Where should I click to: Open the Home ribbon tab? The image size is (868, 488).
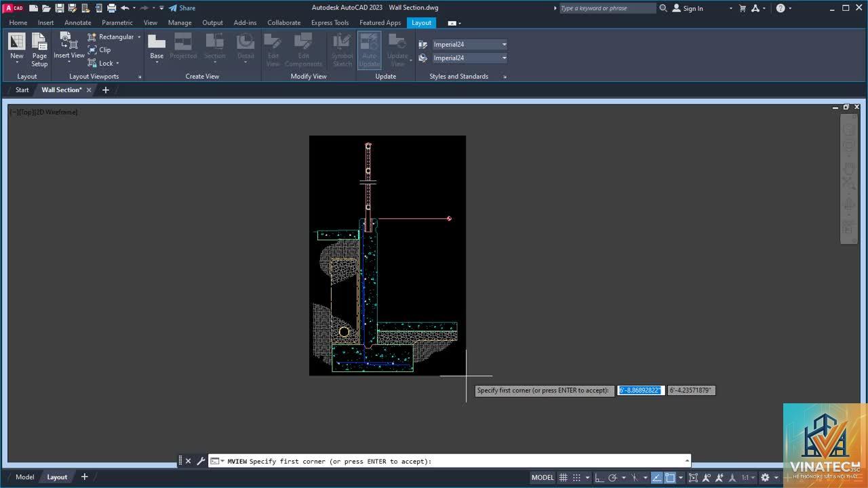tap(18, 22)
